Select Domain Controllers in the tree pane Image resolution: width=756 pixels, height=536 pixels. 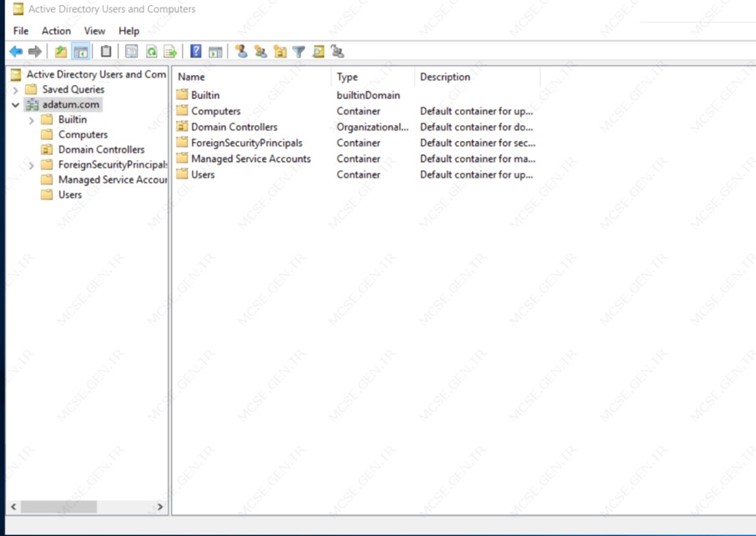(101, 149)
